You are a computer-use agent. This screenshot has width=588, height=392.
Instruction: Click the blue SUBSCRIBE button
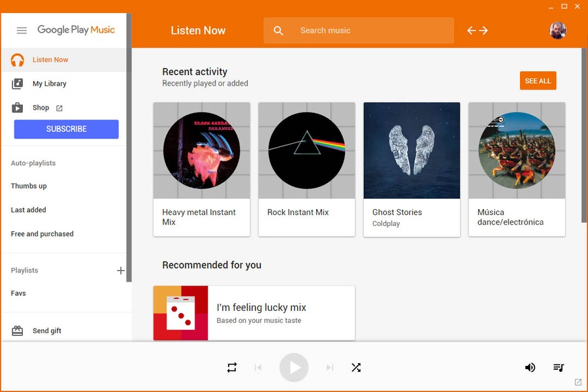67,129
